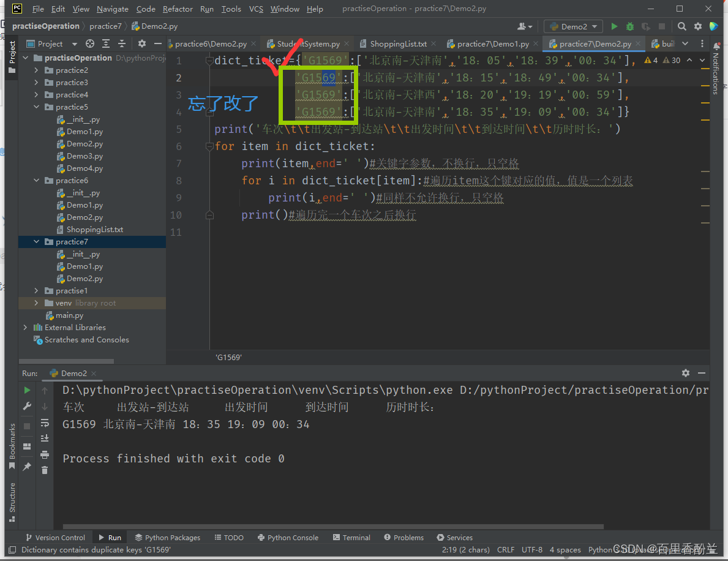Start debugging with the bug icon
The height and width of the screenshot is (561, 728).
(630, 26)
